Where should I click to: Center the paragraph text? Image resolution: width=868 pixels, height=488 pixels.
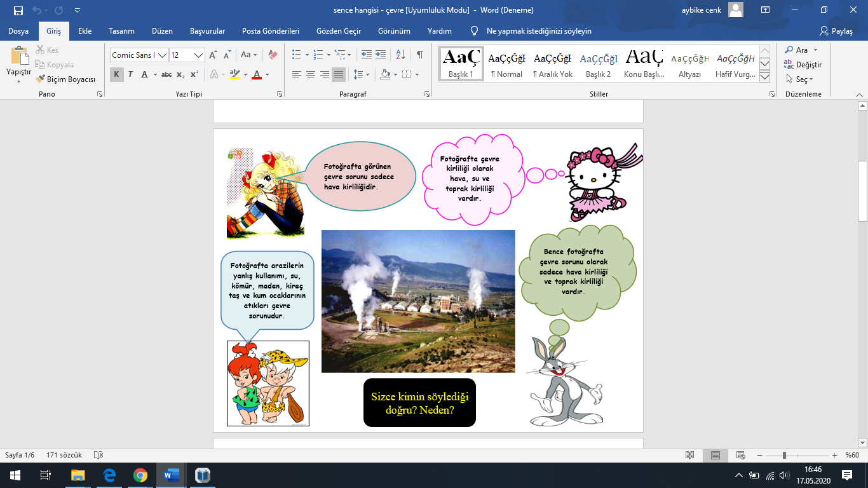coord(311,75)
